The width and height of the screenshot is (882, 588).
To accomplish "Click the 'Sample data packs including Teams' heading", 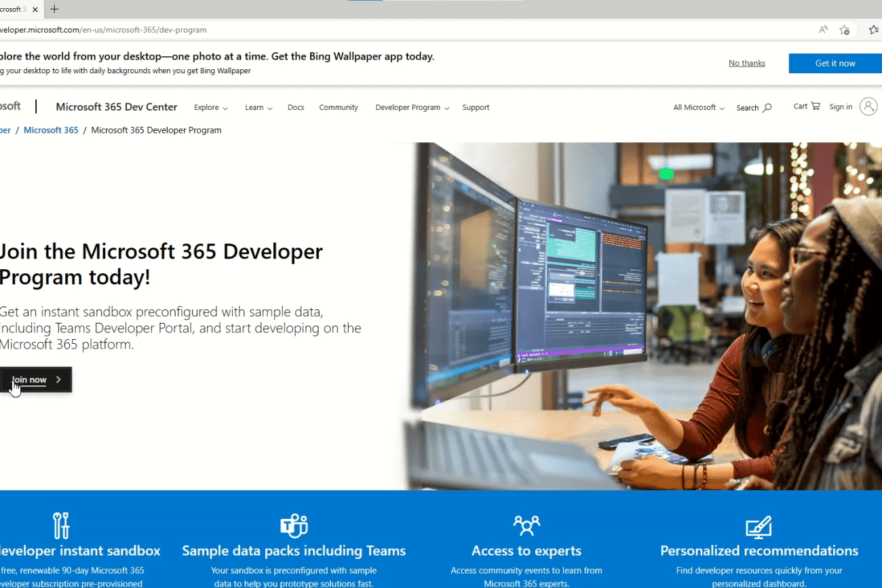I will (x=294, y=551).
